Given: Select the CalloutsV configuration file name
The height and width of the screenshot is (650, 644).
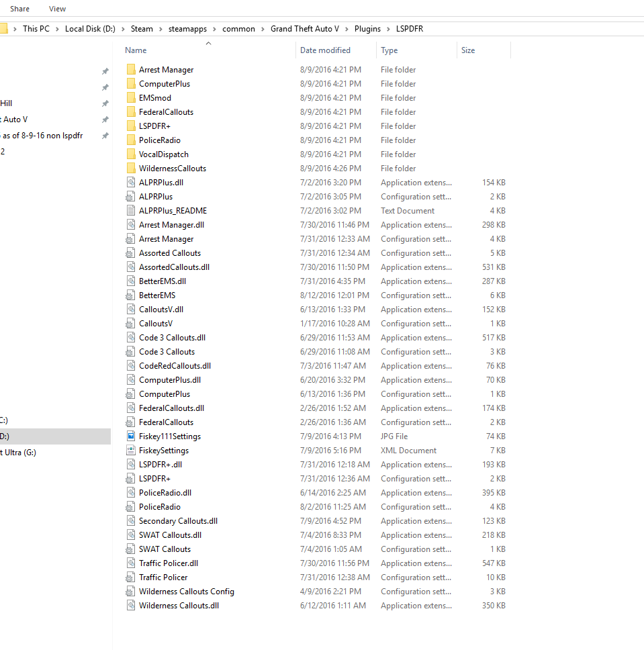Looking at the screenshot, I should pos(156,324).
